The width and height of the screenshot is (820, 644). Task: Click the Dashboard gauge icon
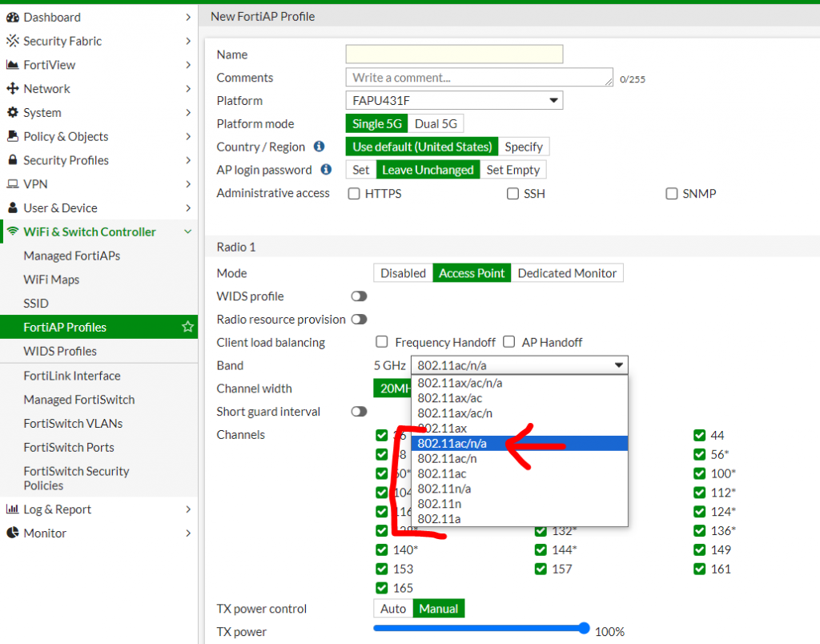(x=13, y=18)
